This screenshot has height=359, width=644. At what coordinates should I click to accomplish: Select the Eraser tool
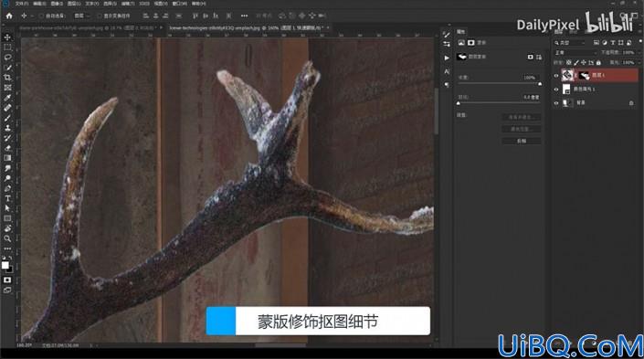click(7, 148)
